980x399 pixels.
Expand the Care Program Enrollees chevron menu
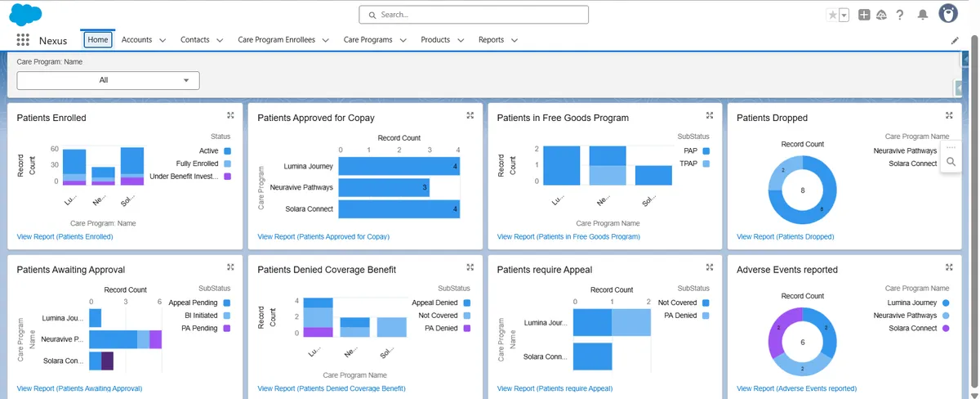pos(325,40)
